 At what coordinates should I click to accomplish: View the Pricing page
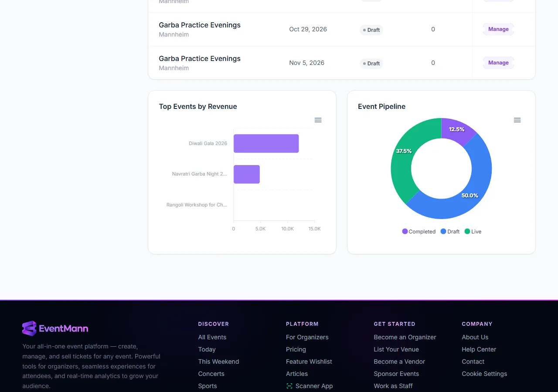coord(296,349)
